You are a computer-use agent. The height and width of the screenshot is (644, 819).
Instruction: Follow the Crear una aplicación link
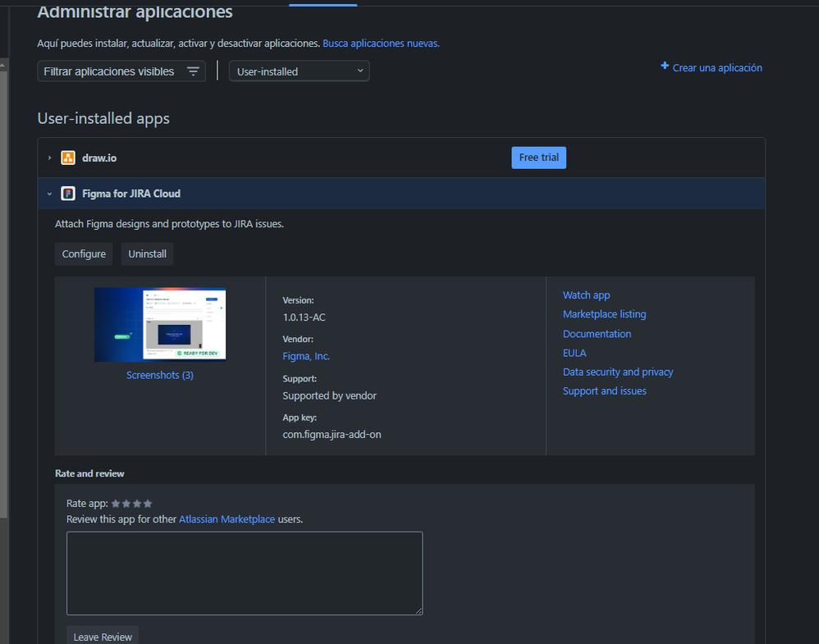717,68
